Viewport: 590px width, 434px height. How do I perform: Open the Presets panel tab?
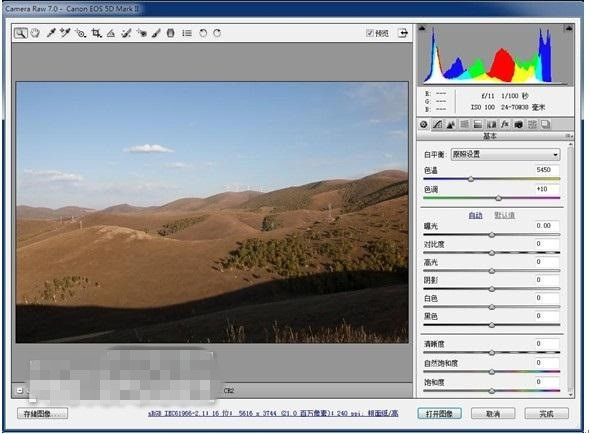pos(532,125)
